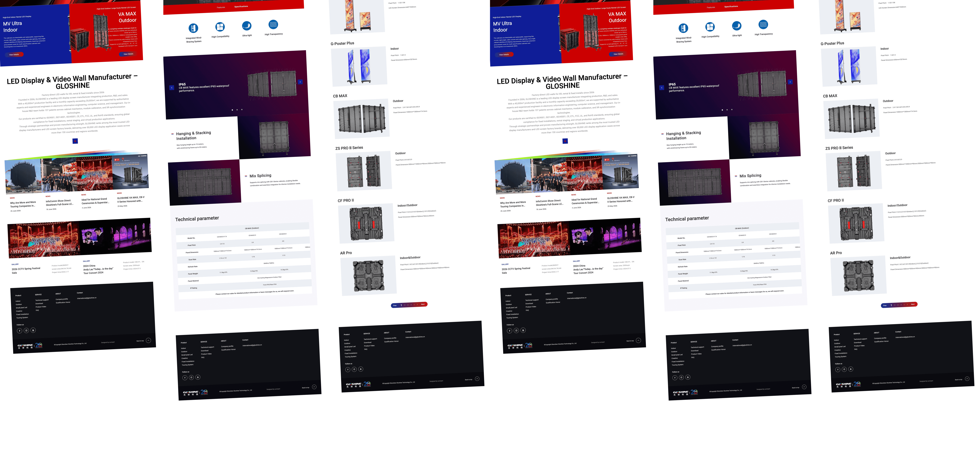The width and height of the screenshot is (980, 459).
Task: Click Facebook icon in left-side CB MAX page footer
Action: pyautogui.click(x=185, y=378)
